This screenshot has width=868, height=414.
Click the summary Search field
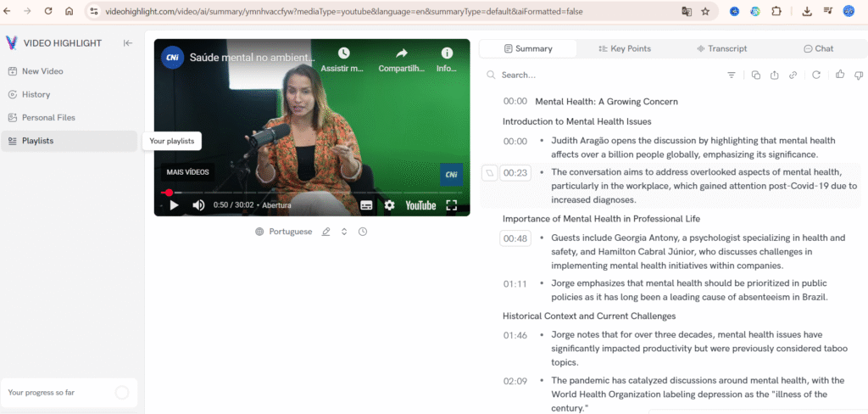click(x=593, y=76)
